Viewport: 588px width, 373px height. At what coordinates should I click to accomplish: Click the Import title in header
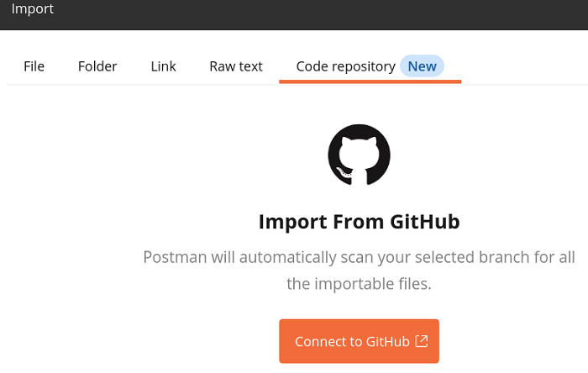(x=32, y=9)
